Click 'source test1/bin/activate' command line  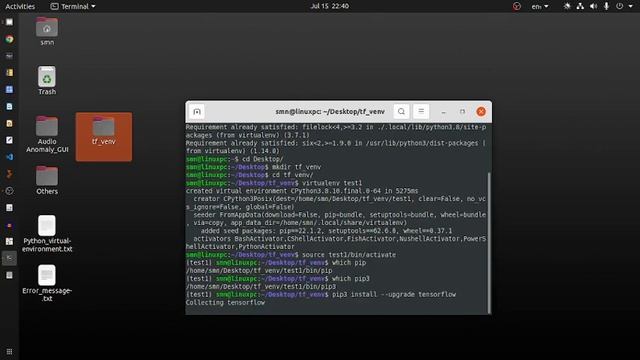coord(349,255)
